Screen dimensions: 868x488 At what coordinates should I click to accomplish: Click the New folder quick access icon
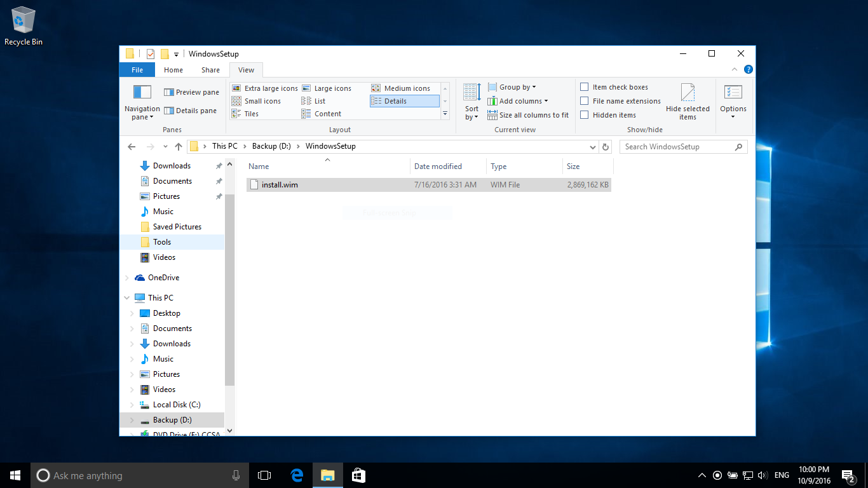pos(165,54)
